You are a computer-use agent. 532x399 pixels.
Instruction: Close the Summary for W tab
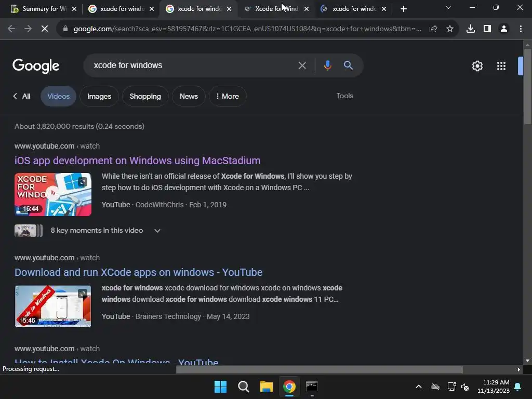click(x=74, y=9)
